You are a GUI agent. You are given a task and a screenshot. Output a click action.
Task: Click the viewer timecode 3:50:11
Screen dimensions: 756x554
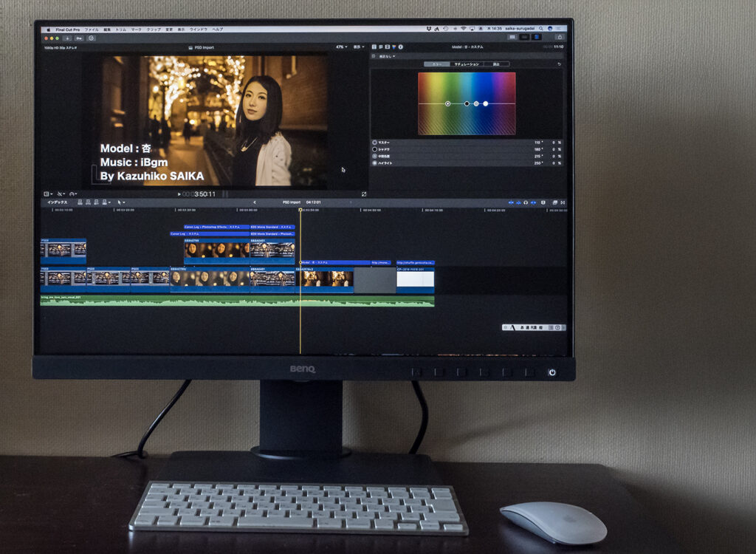click(205, 194)
